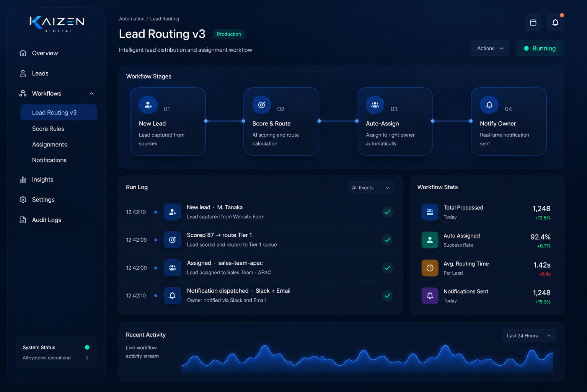Image resolution: width=587 pixels, height=392 pixels.
Task: Click the Lead Routing breadcrumb
Action: tap(165, 19)
